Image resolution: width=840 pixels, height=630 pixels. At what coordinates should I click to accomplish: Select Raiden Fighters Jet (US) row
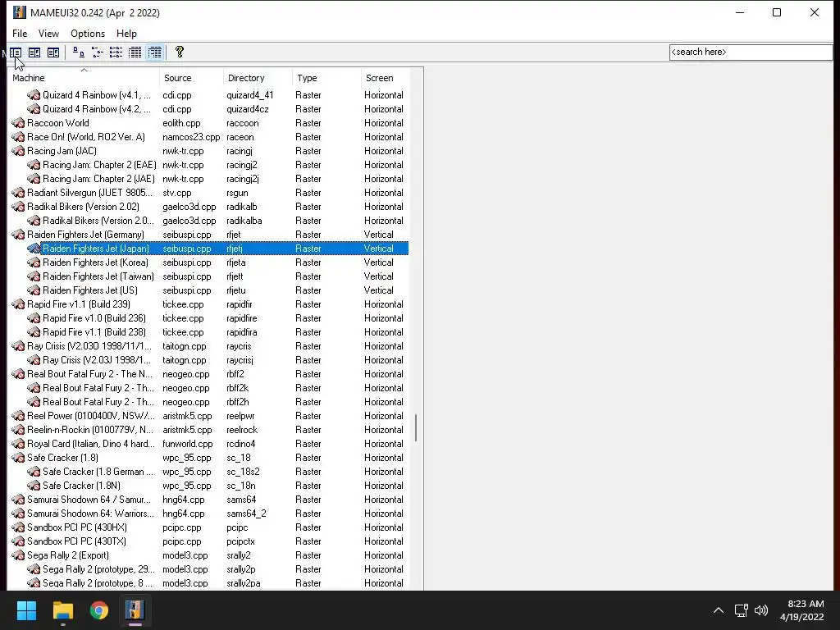coord(208,290)
